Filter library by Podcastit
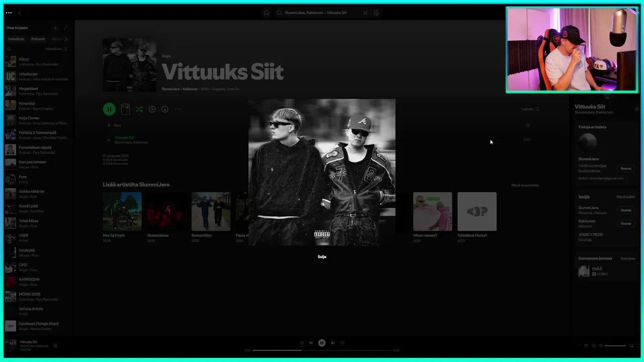Viewport: 644px width, 362px height. pos(38,39)
